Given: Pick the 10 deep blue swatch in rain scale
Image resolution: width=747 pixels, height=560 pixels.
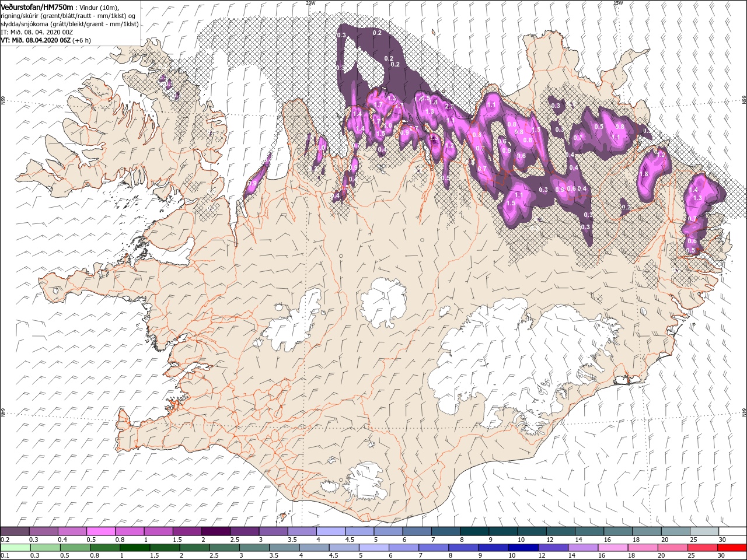Looking at the screenshot, I should click(523, 548).
